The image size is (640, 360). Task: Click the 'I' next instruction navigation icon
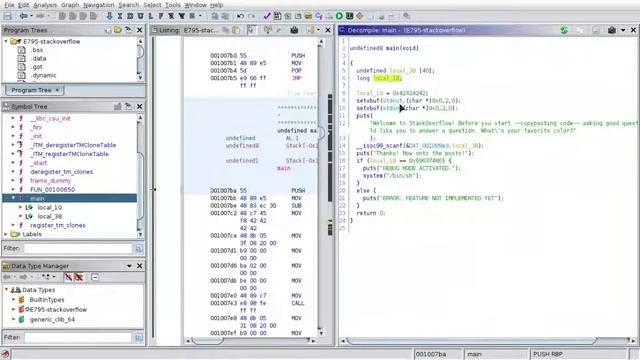tap(120, 16)
